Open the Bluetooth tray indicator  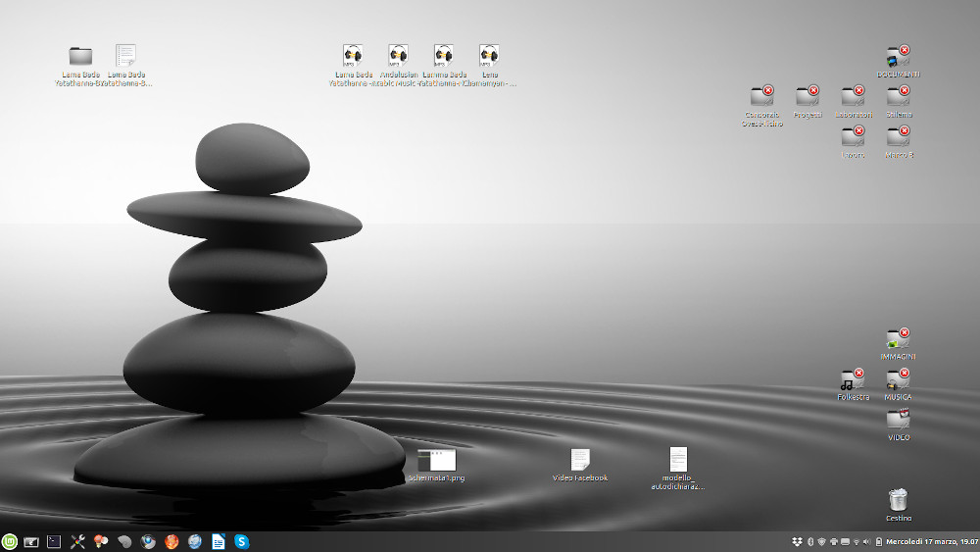[810, 542]
